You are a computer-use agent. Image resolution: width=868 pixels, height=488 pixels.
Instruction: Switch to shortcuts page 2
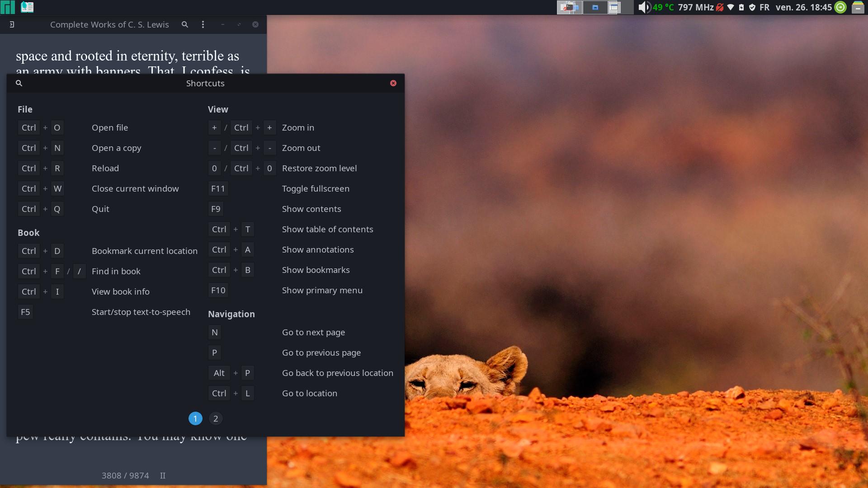(216, 419)
